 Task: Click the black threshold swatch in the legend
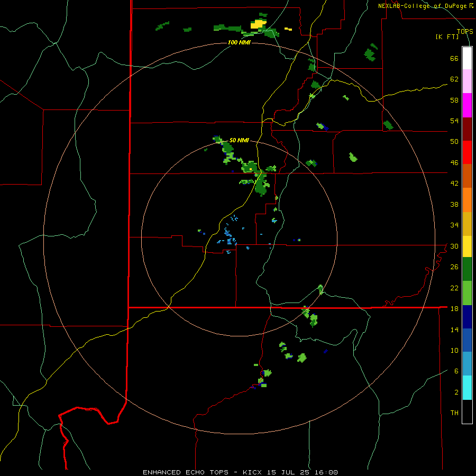tap(467, 411)
